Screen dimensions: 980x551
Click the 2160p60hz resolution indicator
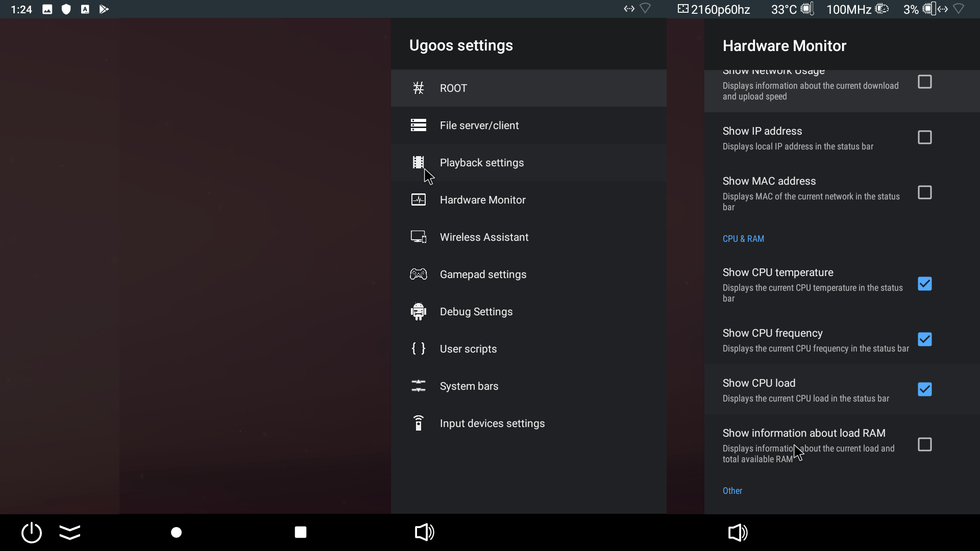(714, 9)
